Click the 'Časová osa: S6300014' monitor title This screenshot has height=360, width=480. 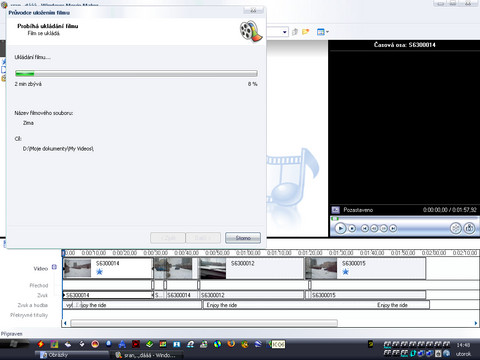(404, 45)
